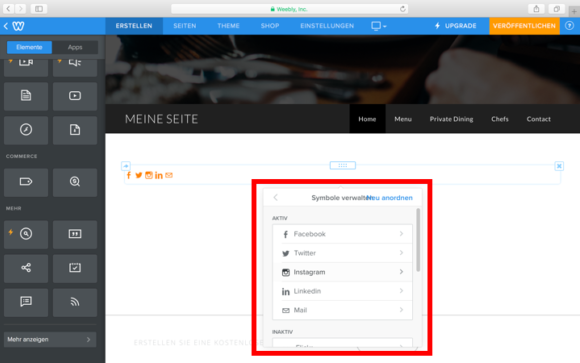Open the device preview dropdown
The width and height of the screenshot is (580, 363).
click(x=378, y=26)
